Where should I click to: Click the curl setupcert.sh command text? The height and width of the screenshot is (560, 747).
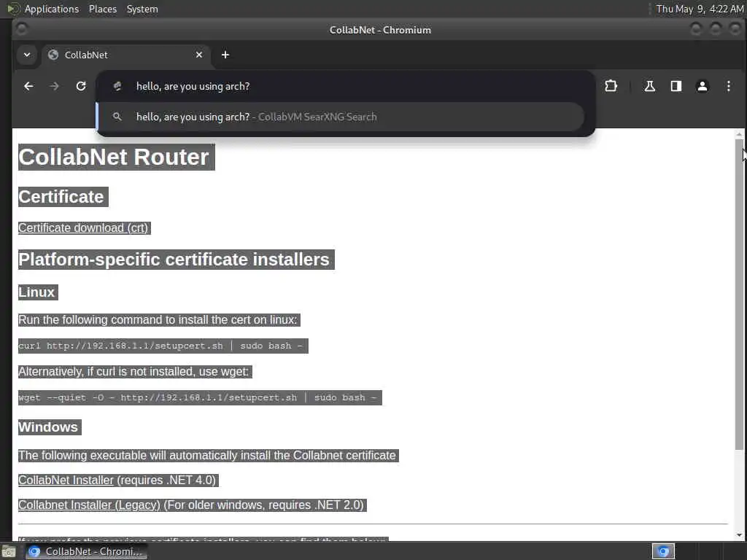[163, 346]
